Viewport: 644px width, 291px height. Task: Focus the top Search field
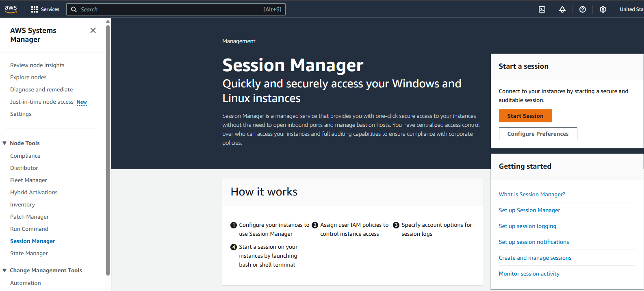(x=176, y=9)
